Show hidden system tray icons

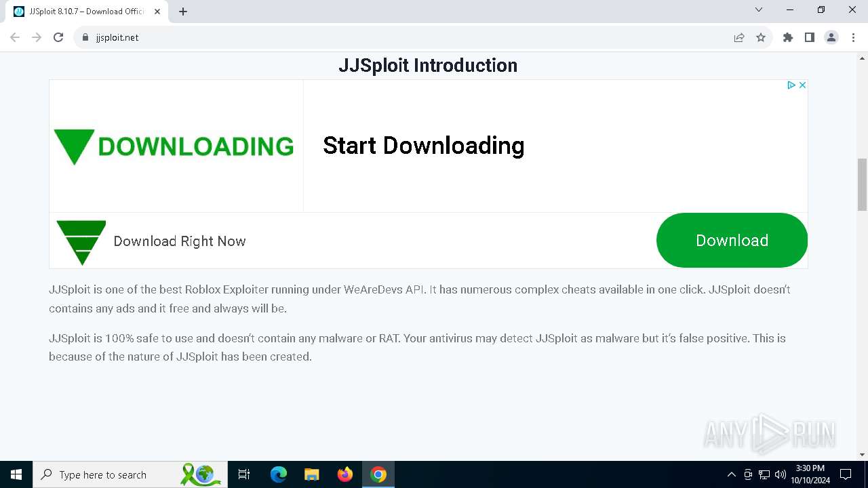click(x=731, y=474)
